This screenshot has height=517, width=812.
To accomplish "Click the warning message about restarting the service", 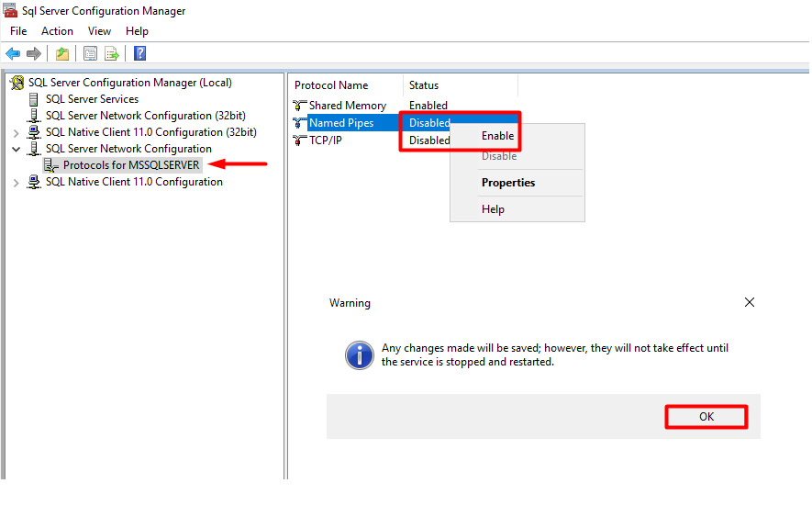I will (x=554, y=354).
